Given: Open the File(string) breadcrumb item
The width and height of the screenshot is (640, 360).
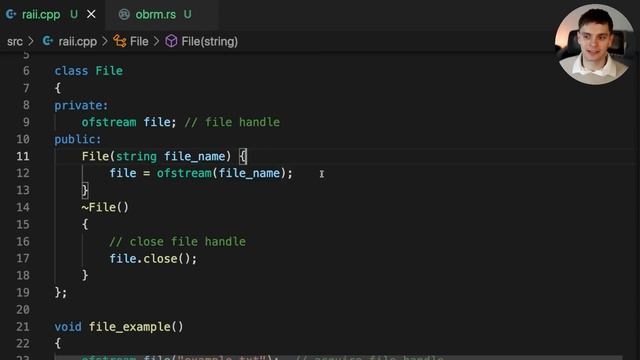Looking at the screenshot, I should (209, 41).
